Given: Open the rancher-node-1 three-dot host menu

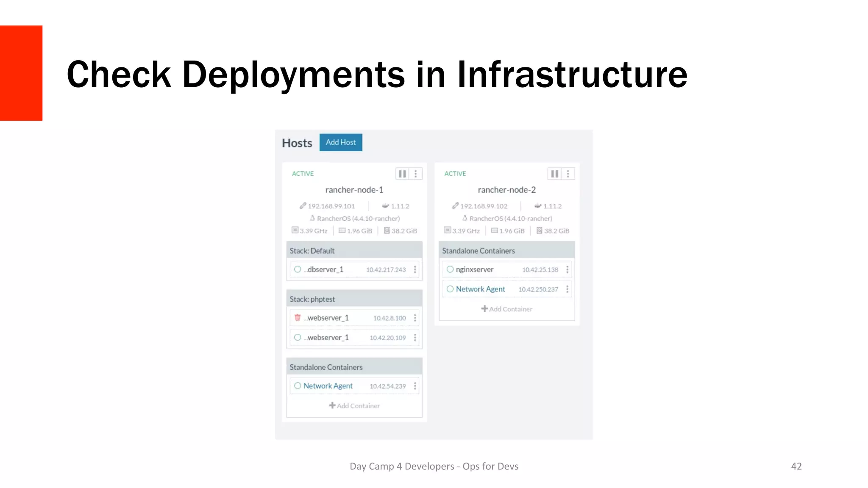Looking at the screenshot, I should (x=416, y=174).
